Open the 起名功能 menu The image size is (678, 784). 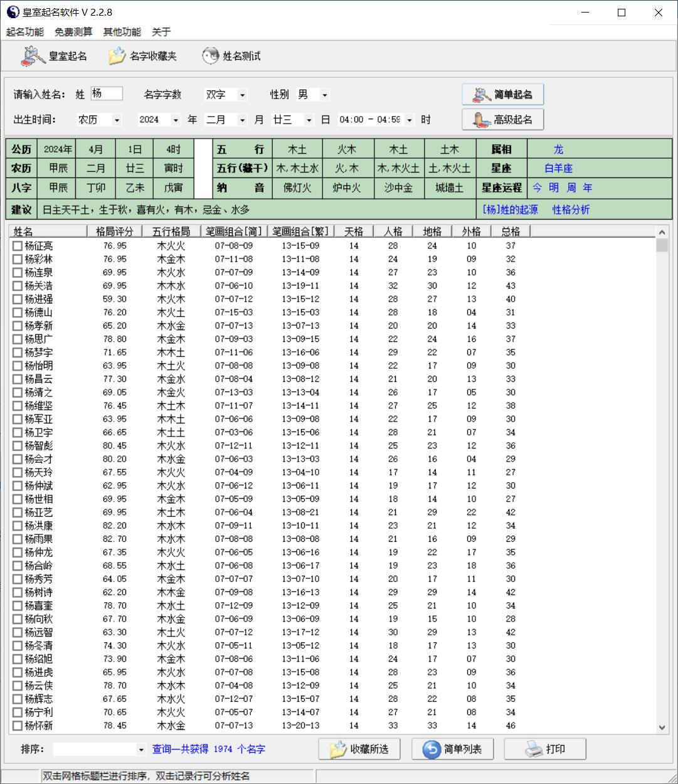[25, 32]
